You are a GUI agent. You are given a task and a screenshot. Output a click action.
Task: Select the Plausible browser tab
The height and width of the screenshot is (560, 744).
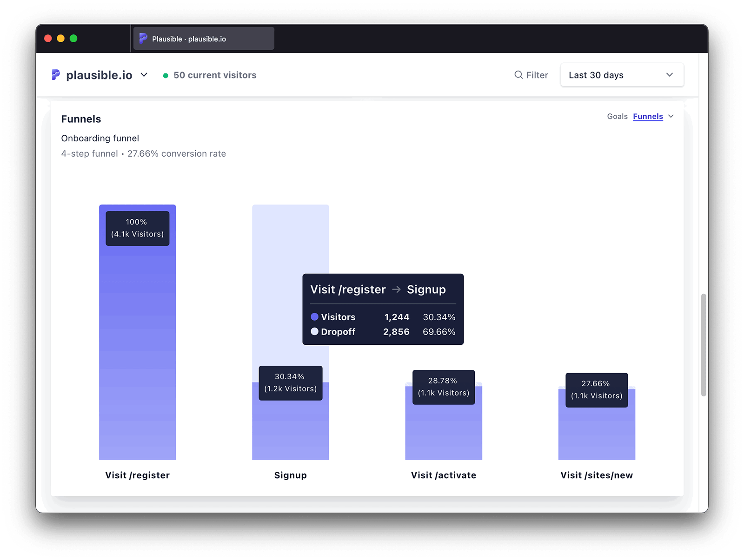point(203,38)
